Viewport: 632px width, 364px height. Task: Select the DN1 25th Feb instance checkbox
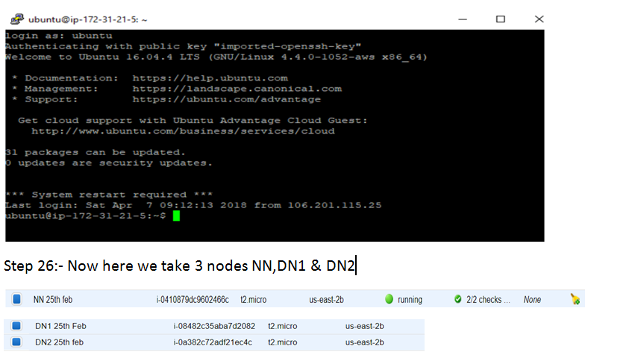point(16,326)
